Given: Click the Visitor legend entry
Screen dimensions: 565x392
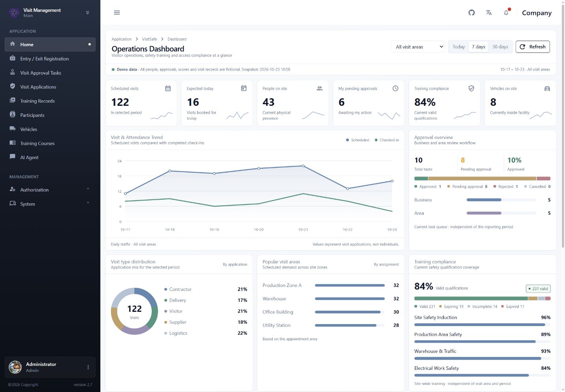Looking at the screenshot, I should [173, 311].
